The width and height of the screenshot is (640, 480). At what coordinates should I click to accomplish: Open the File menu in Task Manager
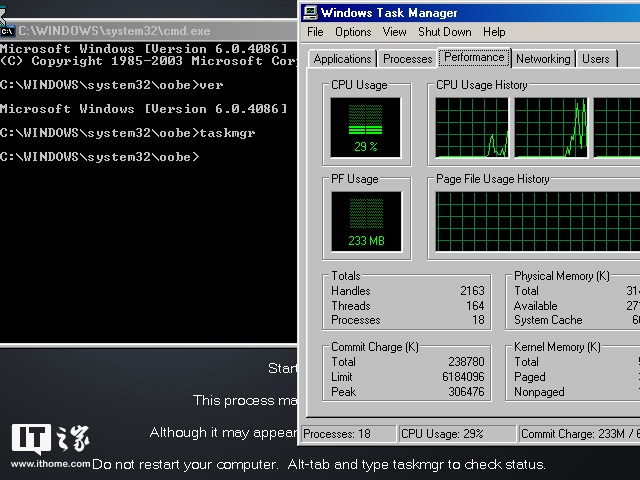[x=315, y=32]
